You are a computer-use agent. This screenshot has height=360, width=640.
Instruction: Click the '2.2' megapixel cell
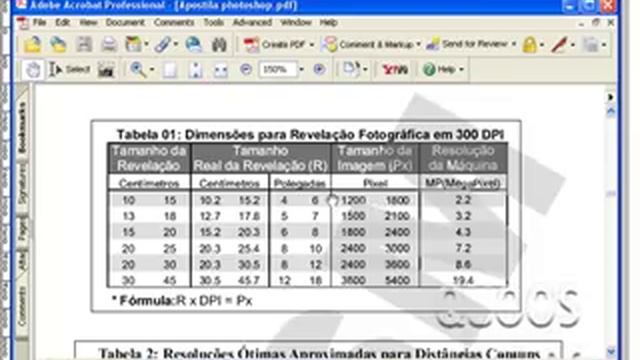(x=463, y=200)
